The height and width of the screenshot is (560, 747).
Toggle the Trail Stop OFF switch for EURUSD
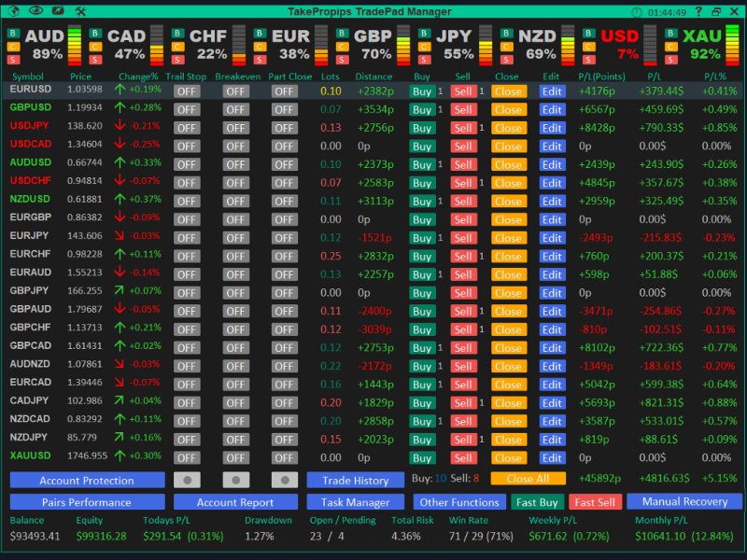[x=187, y=91]
